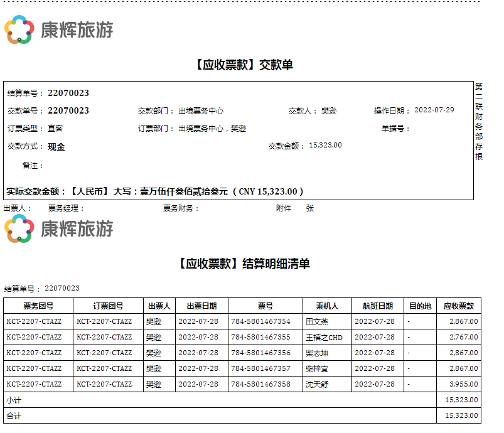This screenshot has width=504, height=433.
Task: Click the 票务团号 column header
Action: 38,306
